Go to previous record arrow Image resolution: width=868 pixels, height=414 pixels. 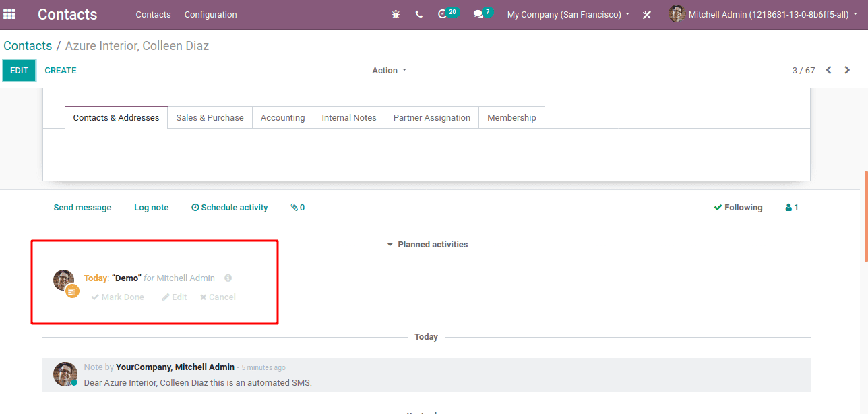click(829, 70)
